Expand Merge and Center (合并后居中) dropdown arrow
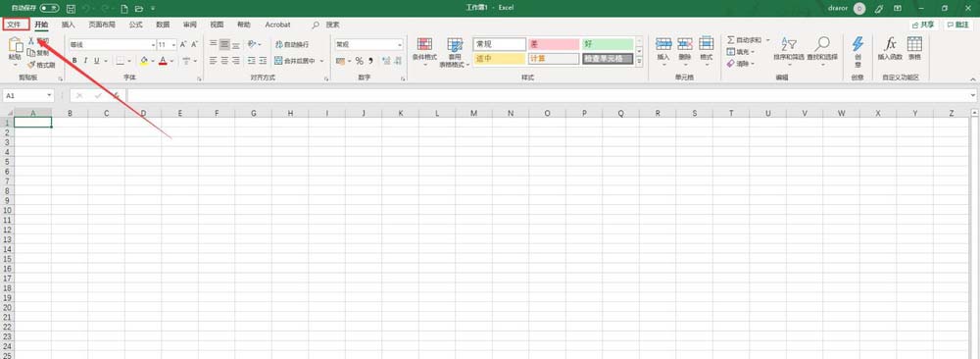 322,61
